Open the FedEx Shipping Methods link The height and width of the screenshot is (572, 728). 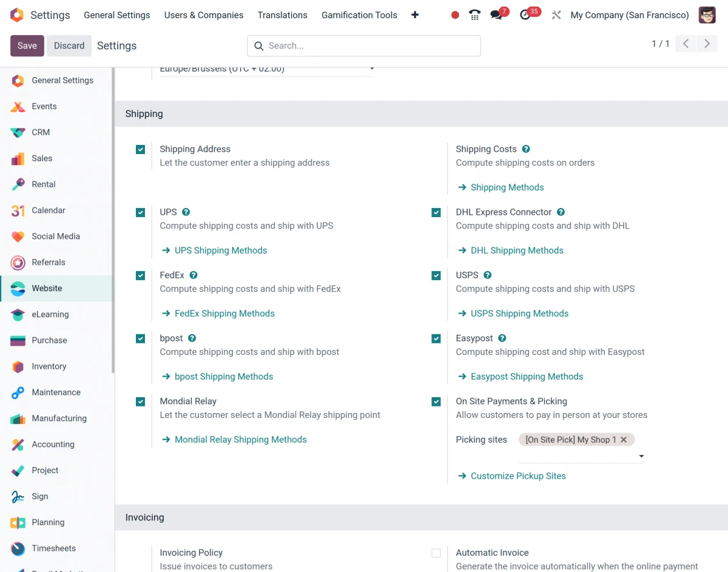click(x=224, y=313)
